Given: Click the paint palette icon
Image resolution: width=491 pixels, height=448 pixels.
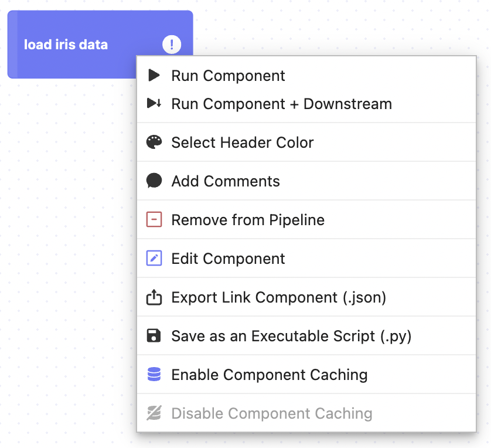Looking at the screenshot, I should coord(154,142).
